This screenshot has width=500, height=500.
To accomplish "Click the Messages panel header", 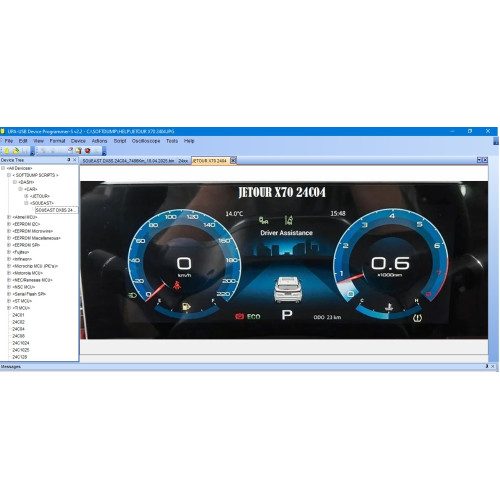I will coord(249,366).
